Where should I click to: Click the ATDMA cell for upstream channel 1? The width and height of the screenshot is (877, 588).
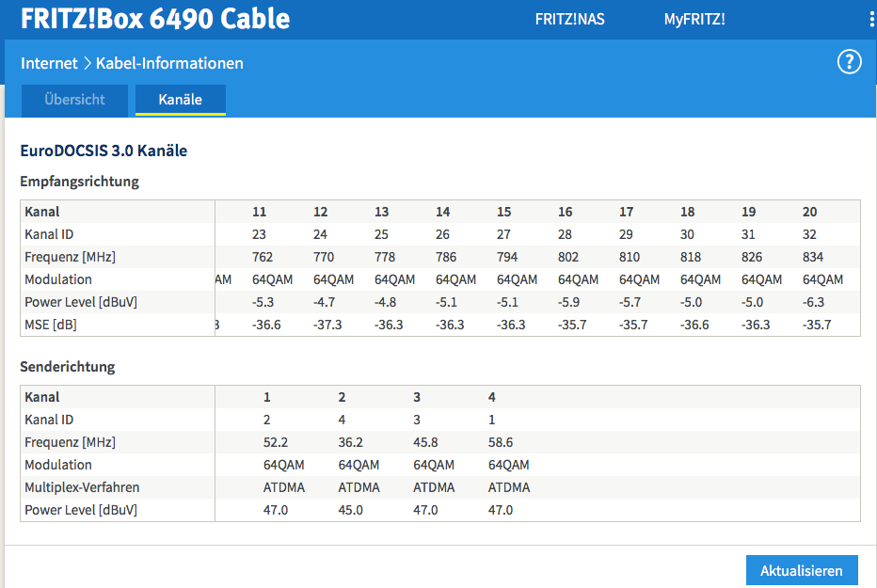[x=283, y=487]
